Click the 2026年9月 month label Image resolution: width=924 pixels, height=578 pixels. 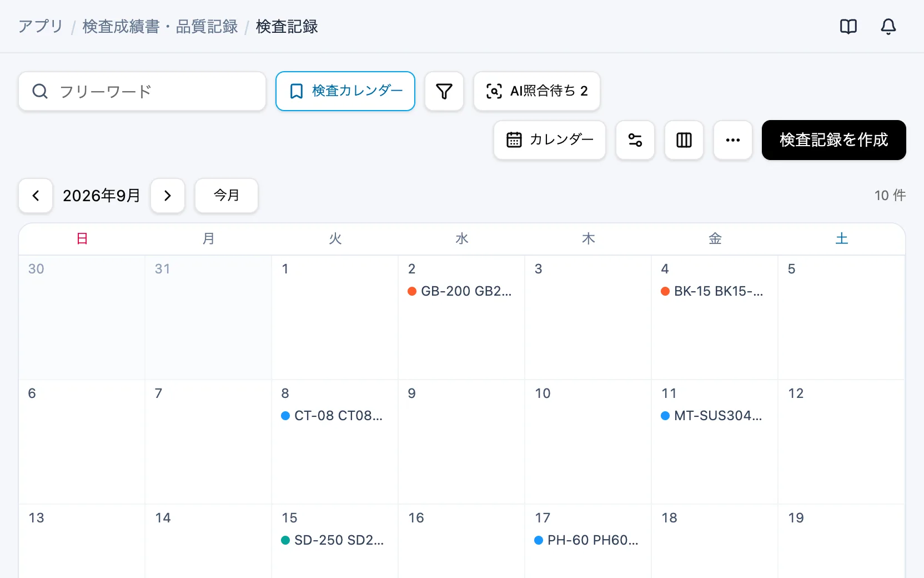click(102, 196)
